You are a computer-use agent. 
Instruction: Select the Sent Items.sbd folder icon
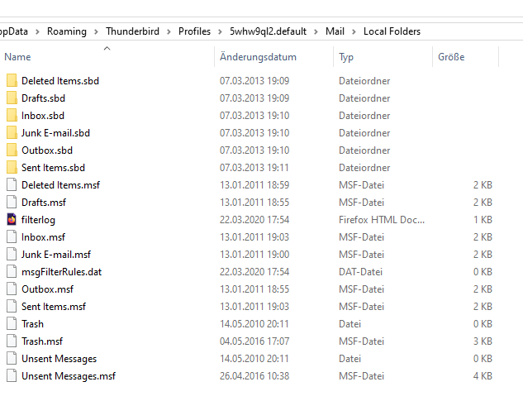point(12,168)
